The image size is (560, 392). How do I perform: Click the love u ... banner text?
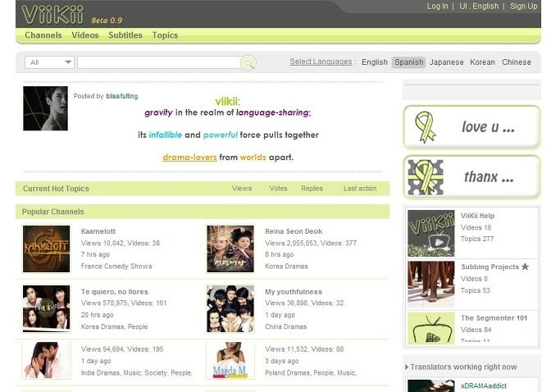tap(488, 127)
